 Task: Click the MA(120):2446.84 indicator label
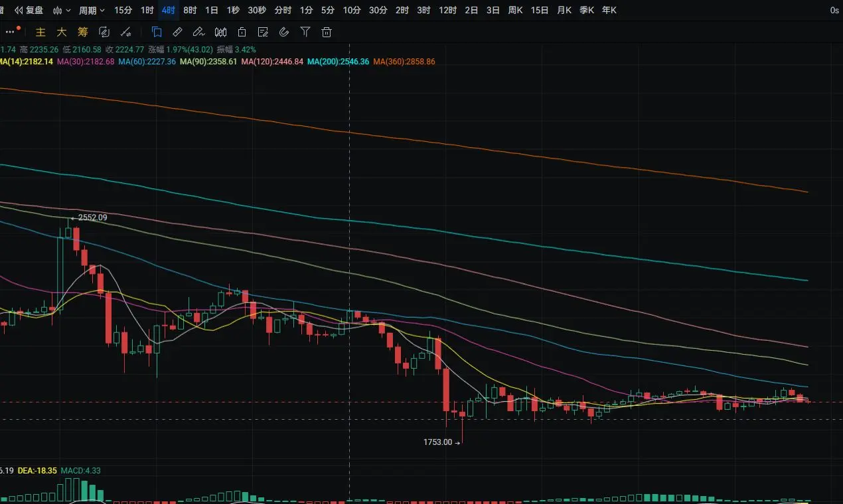pyautogui.click(x=272, y=62)
